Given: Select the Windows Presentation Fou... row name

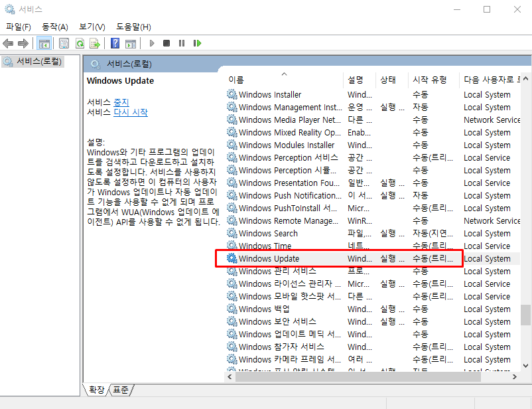Looking at the screenshot, I should [x=289, y=183].
